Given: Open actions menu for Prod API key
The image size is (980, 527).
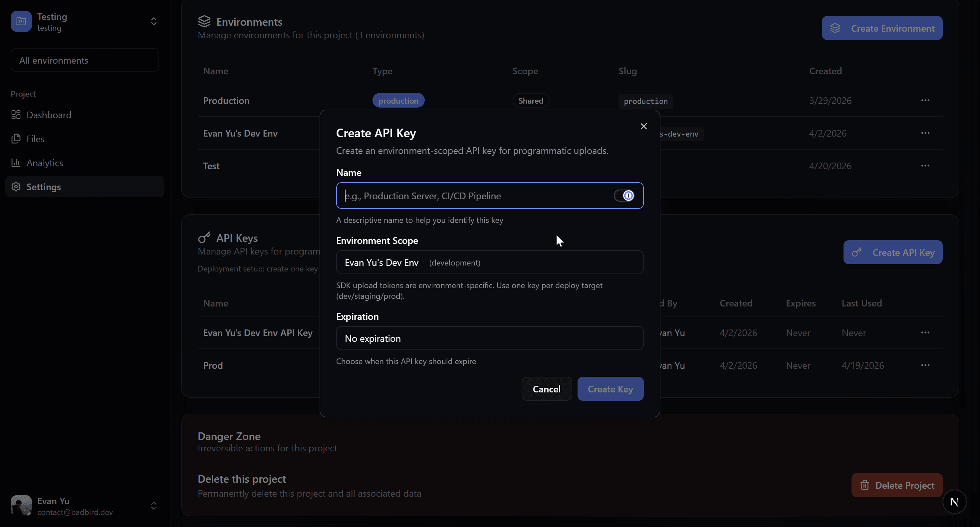Looking at the screenshot, I should [x=925, y=365].
